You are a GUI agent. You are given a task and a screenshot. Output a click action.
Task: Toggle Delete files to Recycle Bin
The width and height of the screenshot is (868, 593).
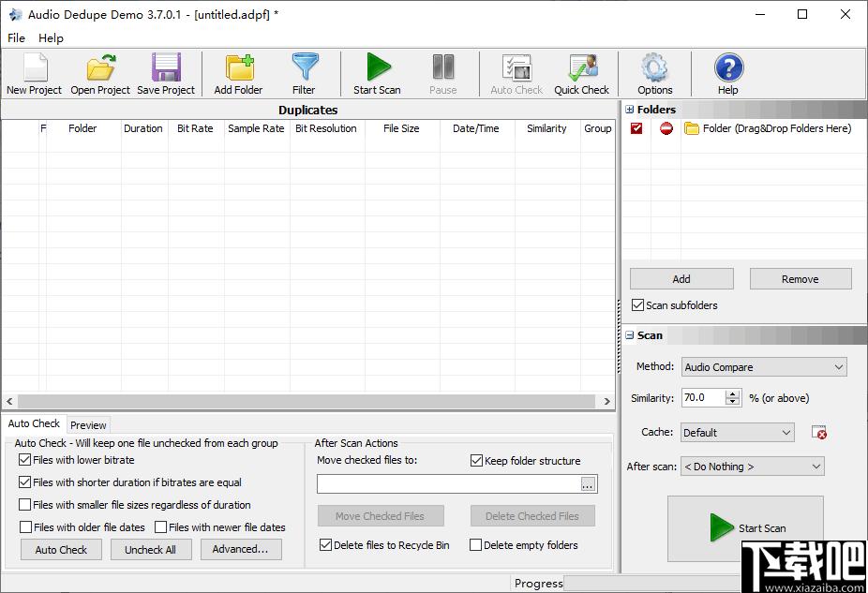click(x=325, y=545)
